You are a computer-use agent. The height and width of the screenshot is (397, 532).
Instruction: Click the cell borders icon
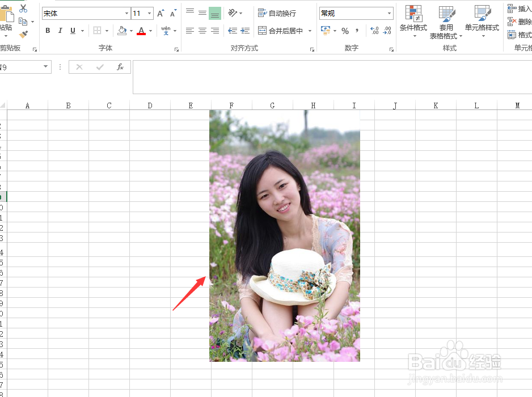(97, 31)
